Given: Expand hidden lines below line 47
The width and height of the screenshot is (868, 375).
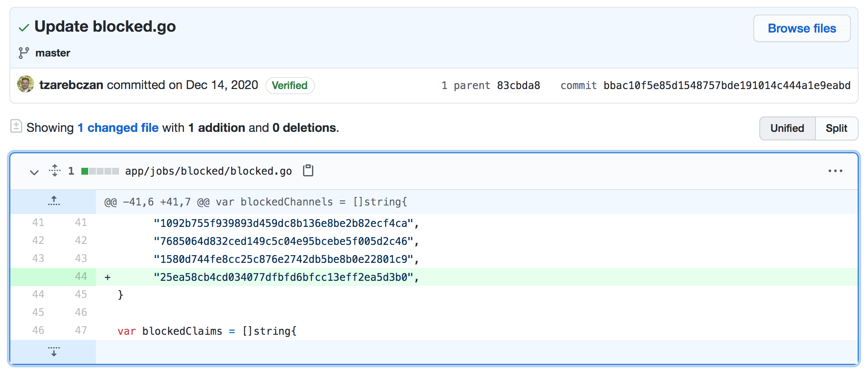Looking at the screenshot, I should tap(54, 351).
